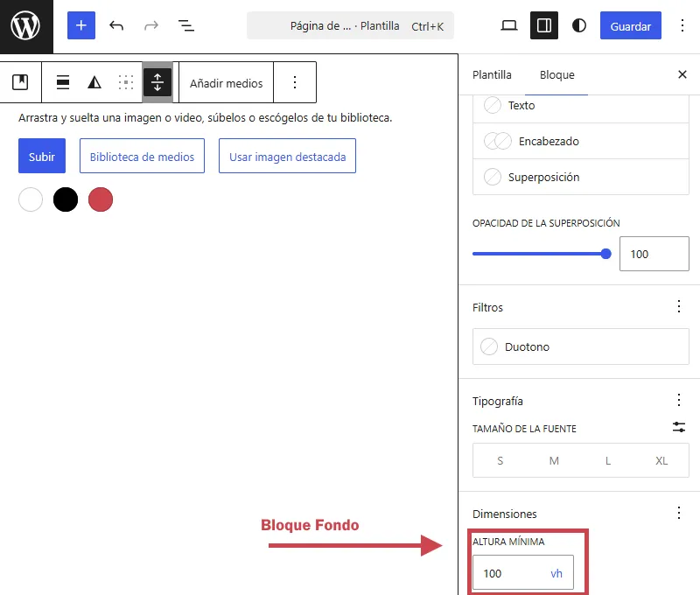Image resolution: width=700 pixels, height=595 pixels.
Task: Click the Cover block type icon
Action: click(20, 82)
